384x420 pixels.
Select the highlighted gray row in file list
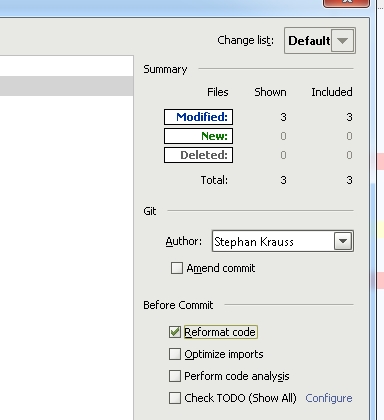coord(67,86)
